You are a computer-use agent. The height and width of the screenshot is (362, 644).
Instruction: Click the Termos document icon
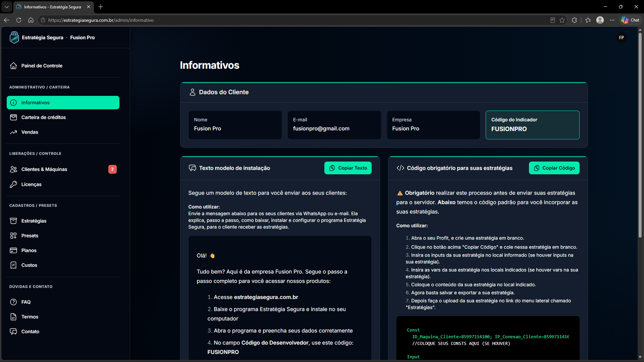pos(13,317)
